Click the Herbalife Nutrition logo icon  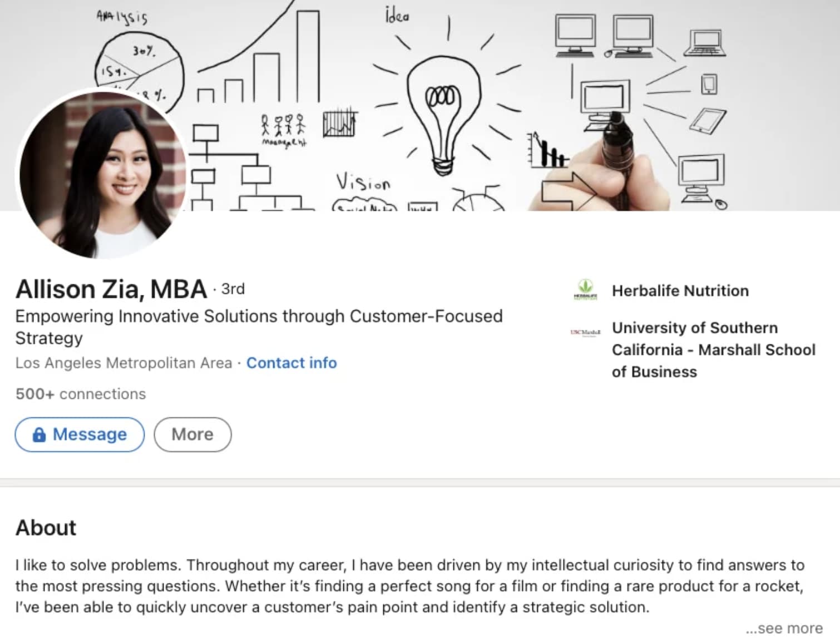[x=585, y=290]
